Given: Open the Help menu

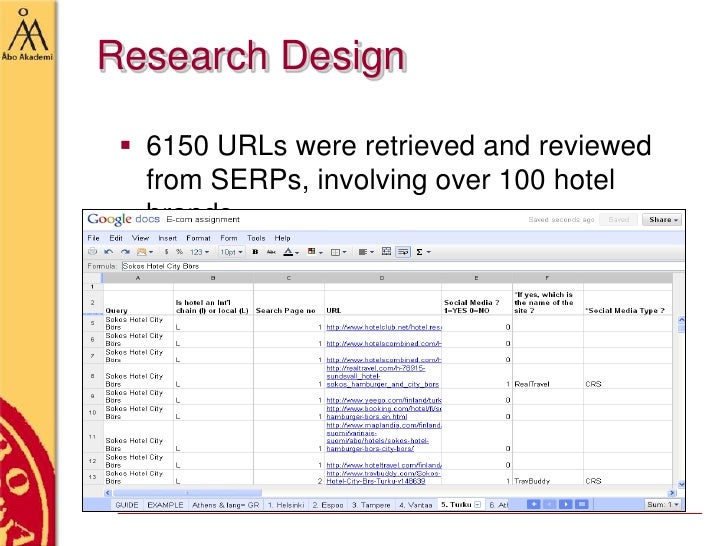Looking at the screenshot, I should [282, 238].
